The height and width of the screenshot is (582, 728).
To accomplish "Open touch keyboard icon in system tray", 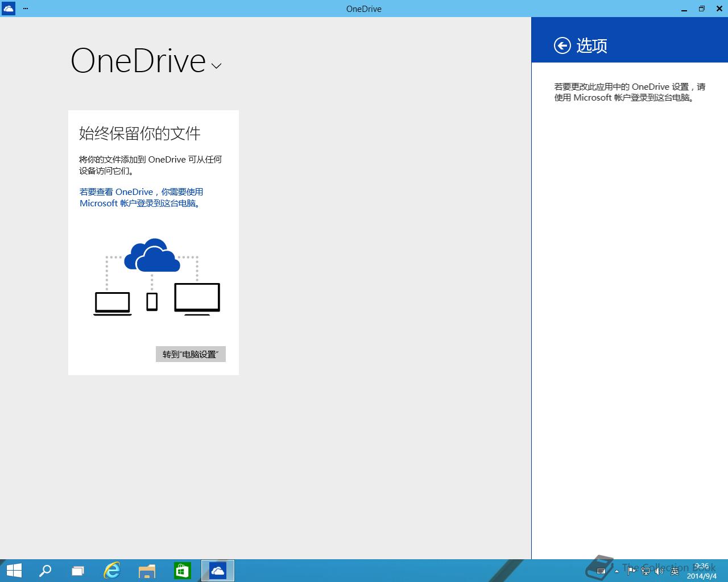I will (601, 571).
